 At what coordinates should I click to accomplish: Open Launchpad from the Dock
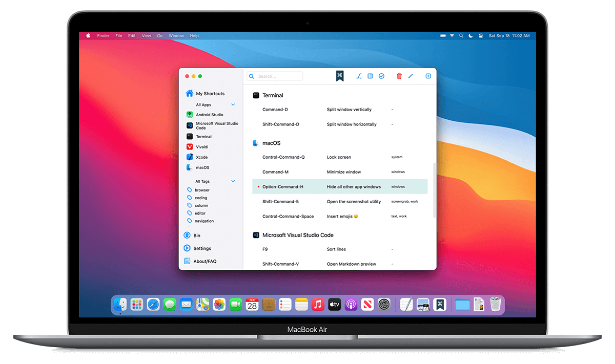point(137,305)
